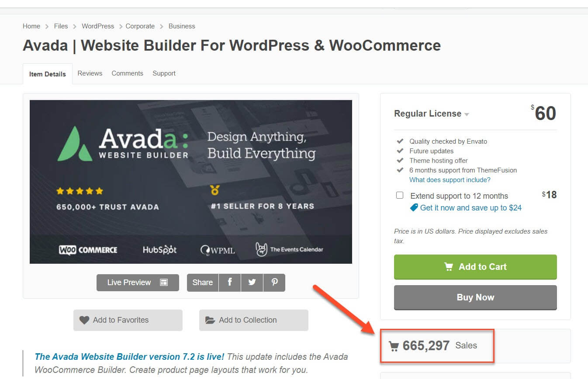Share the item on Twitter

[x=252, y=283]
